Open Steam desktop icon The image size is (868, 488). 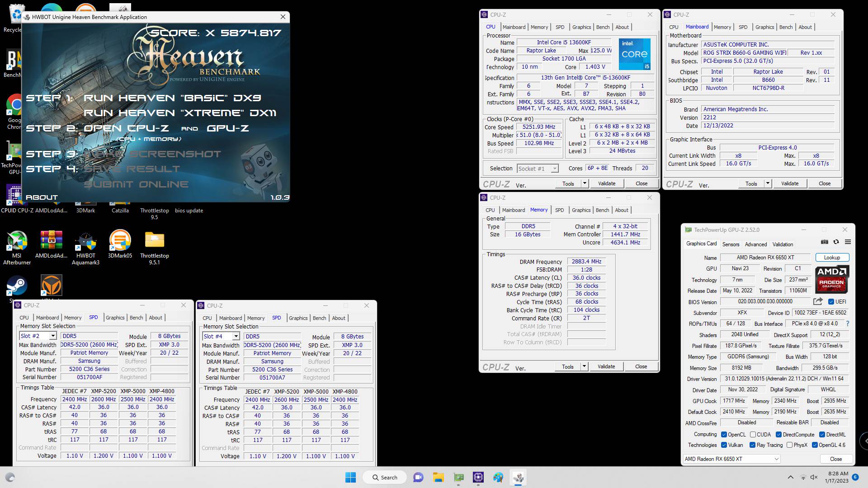pos(17,286)
